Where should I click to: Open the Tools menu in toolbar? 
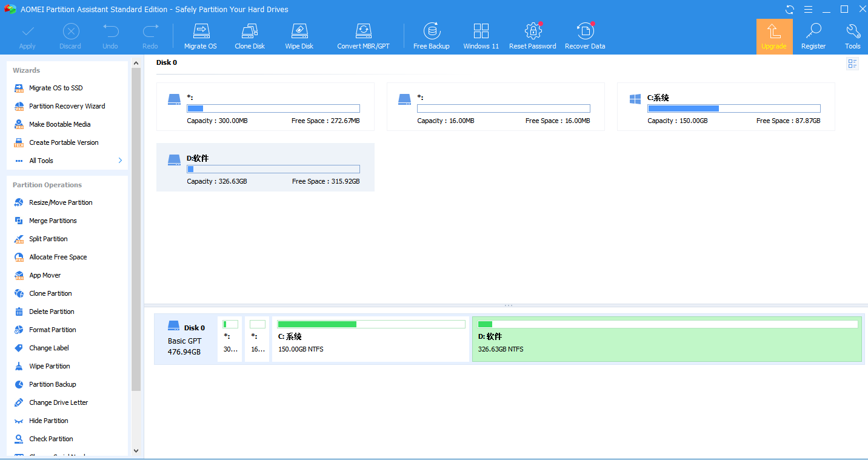point(853,36)
